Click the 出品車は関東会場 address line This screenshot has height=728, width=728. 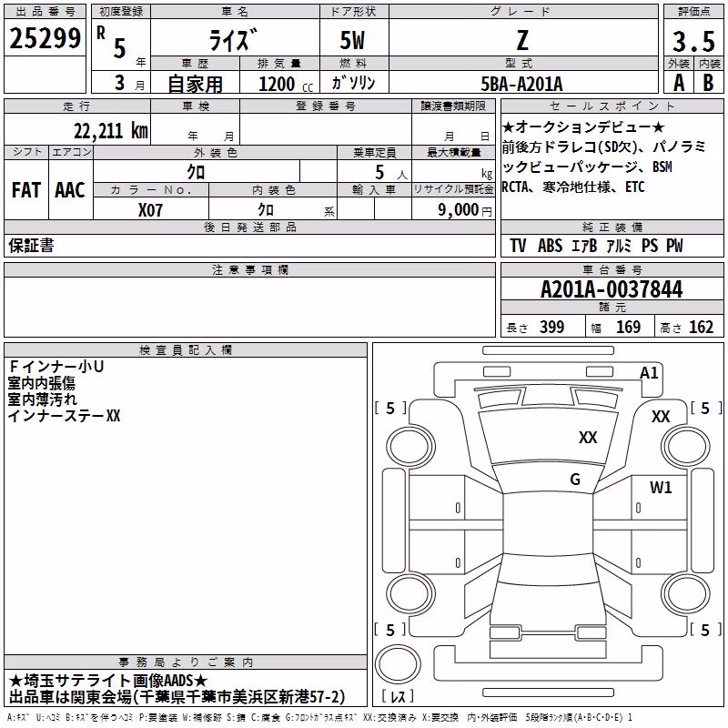(x=177, y=697)
